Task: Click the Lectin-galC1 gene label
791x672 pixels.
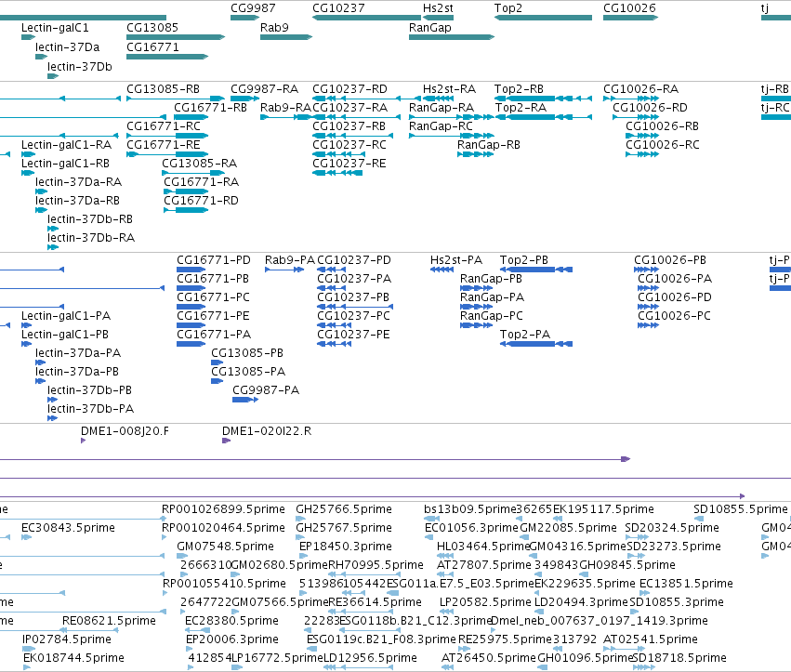Action: pyautogui.click(x=55, y=28)
